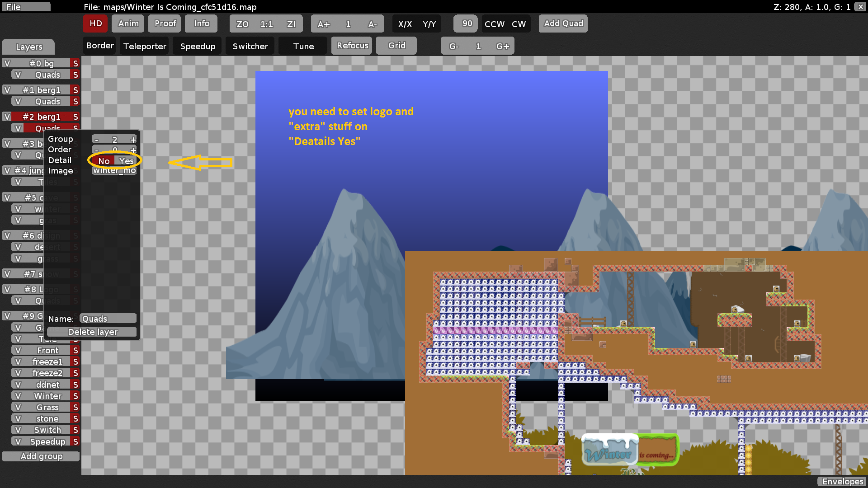
Task: Hide the Winter layer
Action: point(18,396)
